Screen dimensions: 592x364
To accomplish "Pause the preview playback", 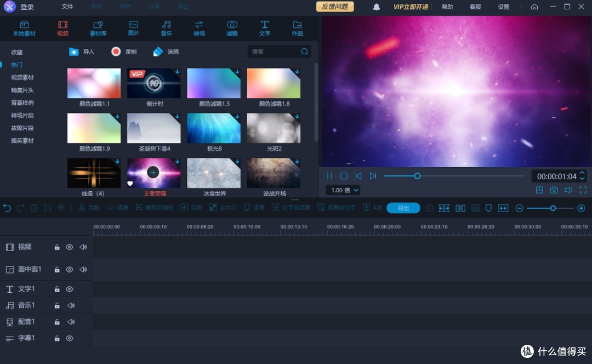I will 329,176.
